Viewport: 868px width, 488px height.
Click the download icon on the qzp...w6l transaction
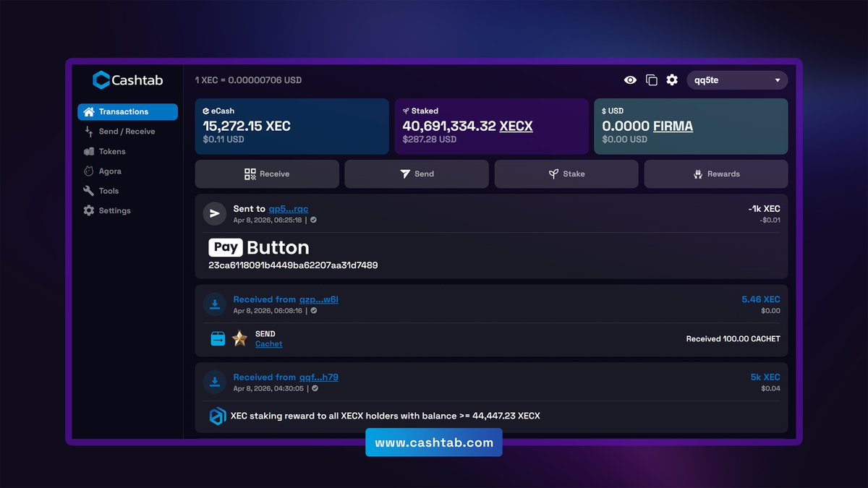pyautogui.click(x=215, y=304)
